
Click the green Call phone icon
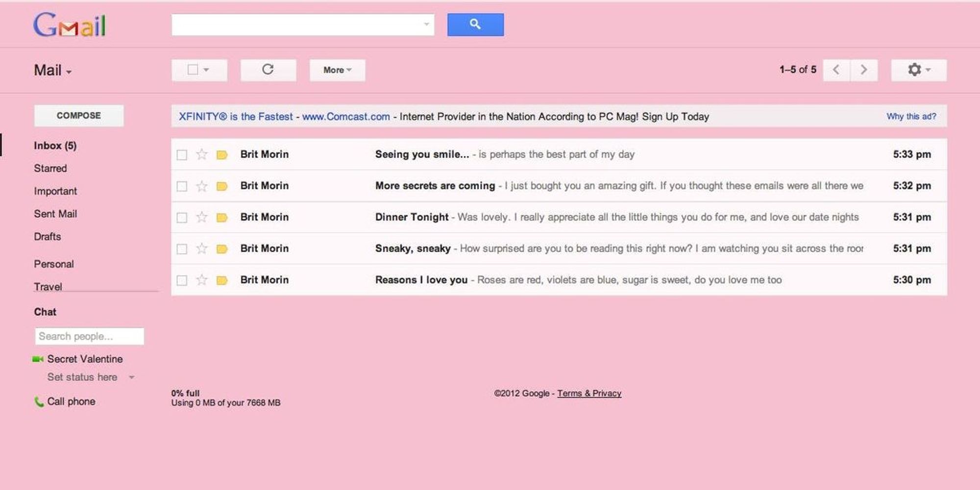(39, 402)
